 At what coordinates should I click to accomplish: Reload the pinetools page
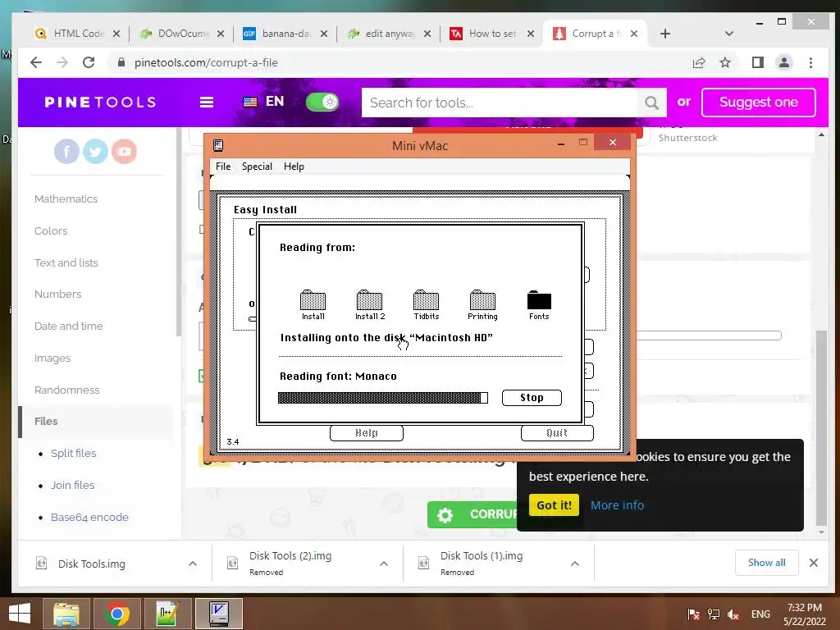tap(89, 62)
